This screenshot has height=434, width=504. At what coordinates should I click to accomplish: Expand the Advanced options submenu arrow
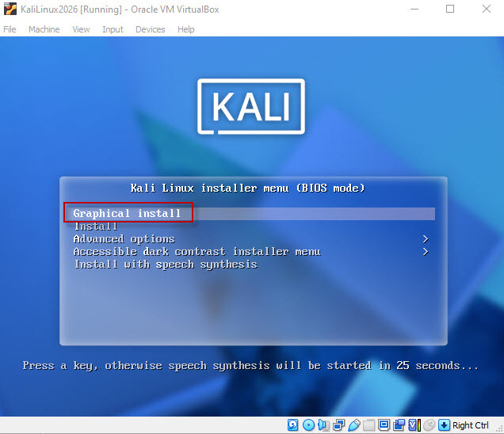pos(426,239)
